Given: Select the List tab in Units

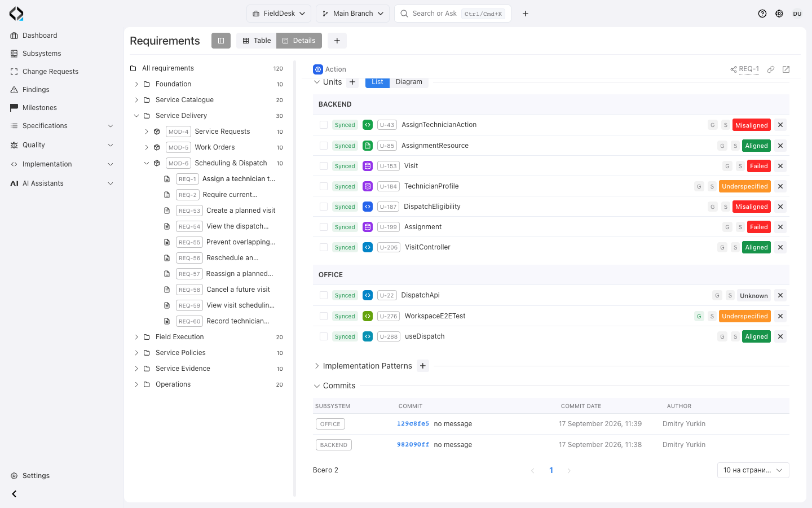Looking at the screenshot, I should click(377, 82).
